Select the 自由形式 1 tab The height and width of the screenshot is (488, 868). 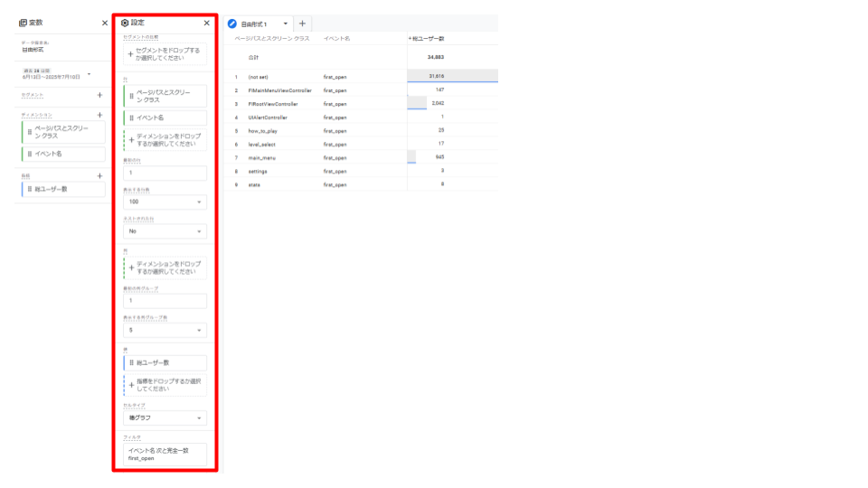click(253, 24)
